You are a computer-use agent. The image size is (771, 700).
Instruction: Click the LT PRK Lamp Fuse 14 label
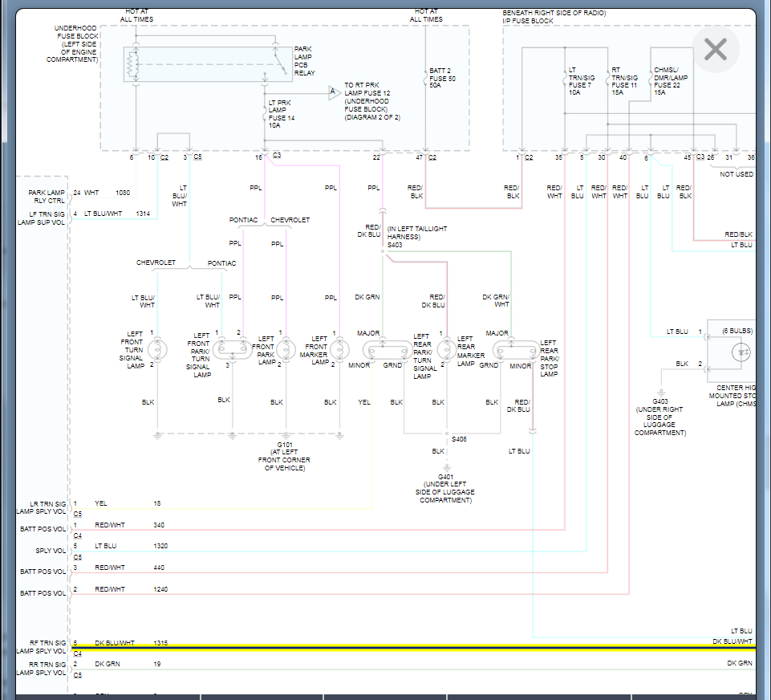point(280,114)
